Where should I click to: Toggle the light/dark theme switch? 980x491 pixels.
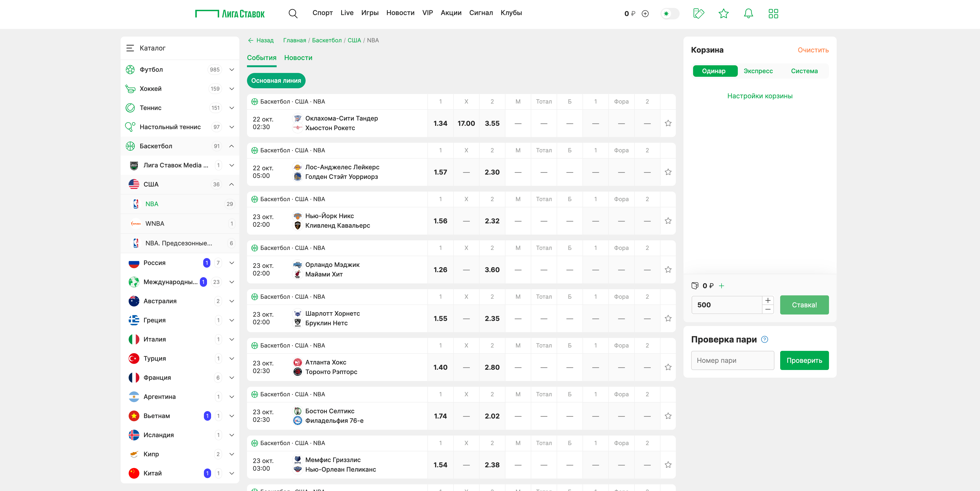[x=670, y=14]
